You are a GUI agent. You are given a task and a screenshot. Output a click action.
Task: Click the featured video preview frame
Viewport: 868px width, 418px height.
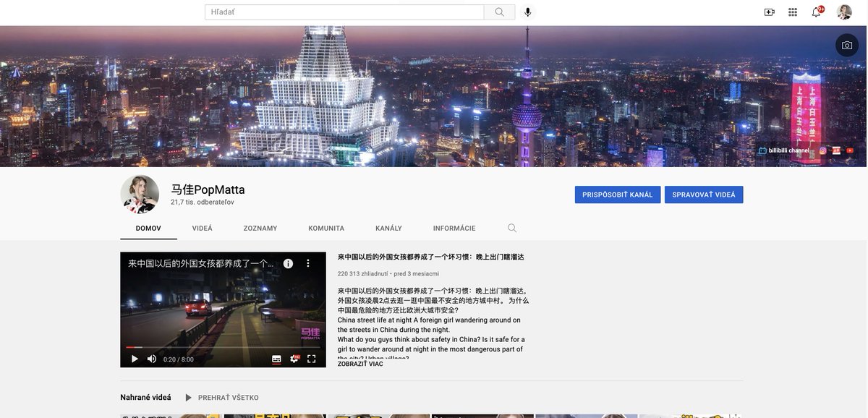point(223,310)
